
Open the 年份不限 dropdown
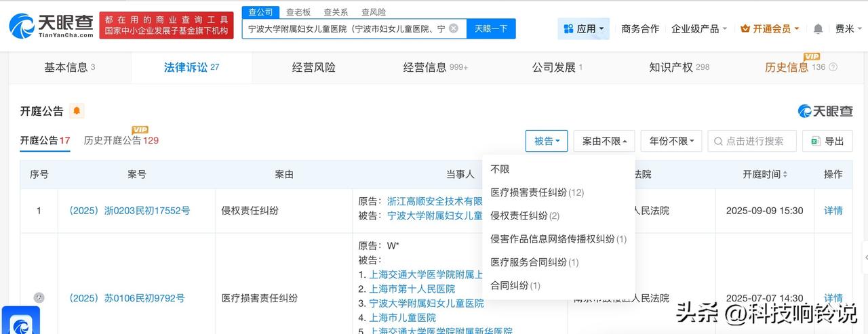pyautogui.click(x=671, y=141)
